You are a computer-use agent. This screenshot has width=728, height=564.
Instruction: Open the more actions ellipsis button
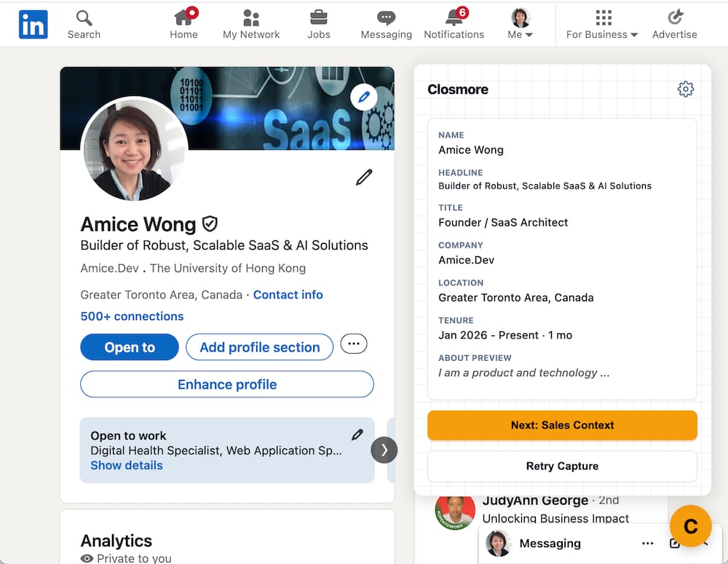[x=354, y=343]
